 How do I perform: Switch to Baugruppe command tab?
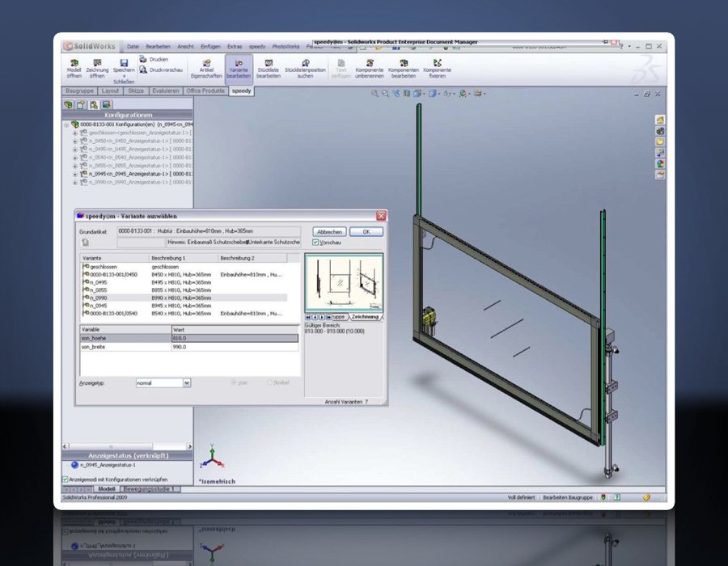click(x=79, y=91)
